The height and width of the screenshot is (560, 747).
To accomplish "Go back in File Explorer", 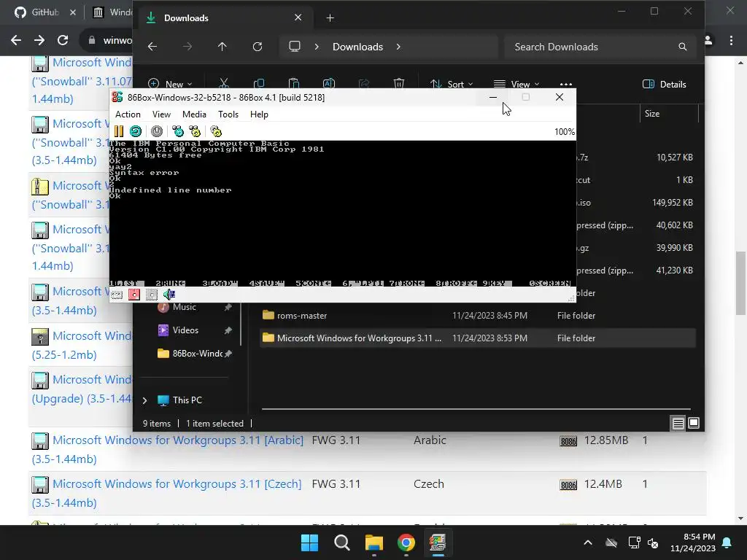I will pyautogui.click(x=152, y=47).
